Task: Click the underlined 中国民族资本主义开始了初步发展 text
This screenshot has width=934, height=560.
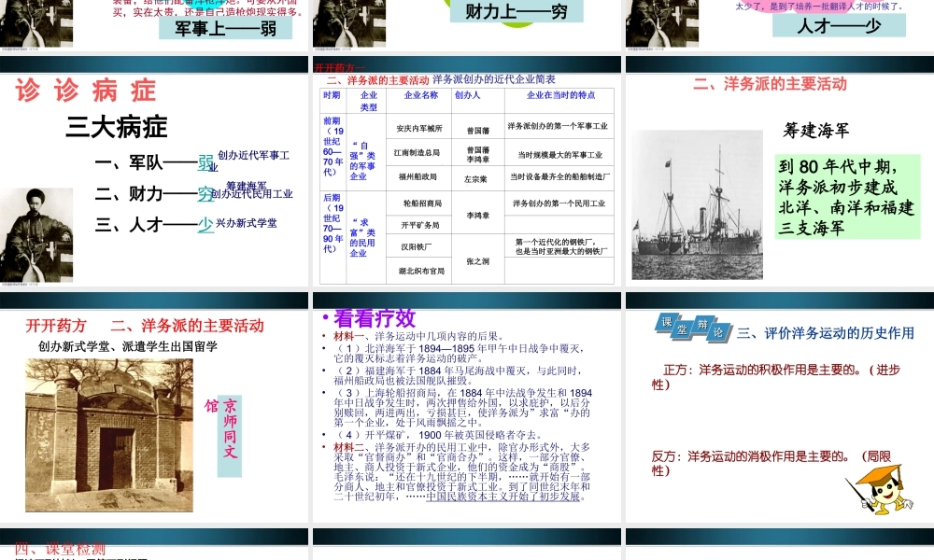Action: click(502, 497)
